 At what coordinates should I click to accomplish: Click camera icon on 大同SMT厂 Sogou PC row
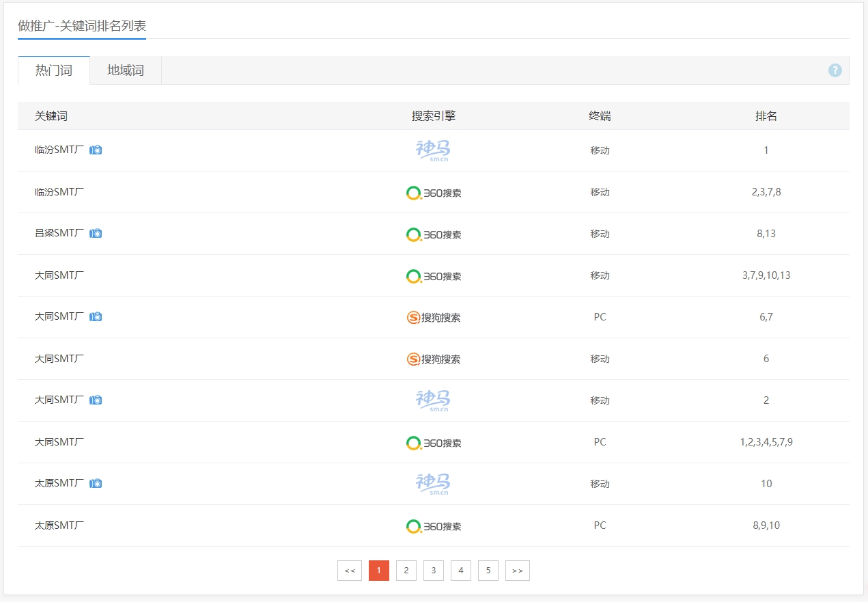click(x=96, y=316)
